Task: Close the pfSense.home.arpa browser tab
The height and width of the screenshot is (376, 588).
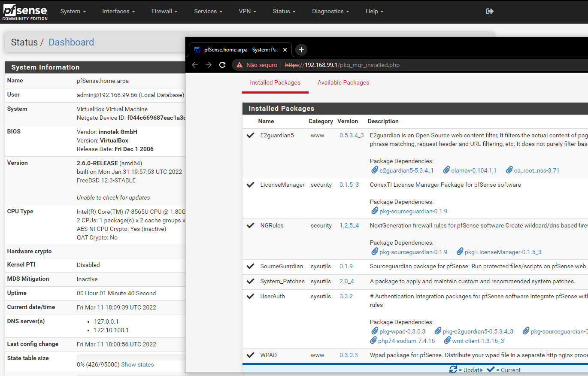Action: point(284,50)
